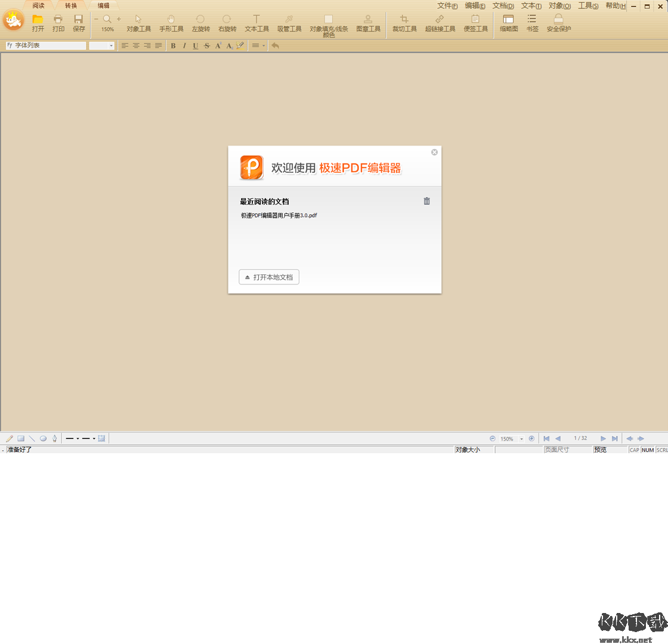Image resolution: width=668 pixels, height=644 pixels.
Task: Click the highlight text color icon
Action: coord(240,45)
